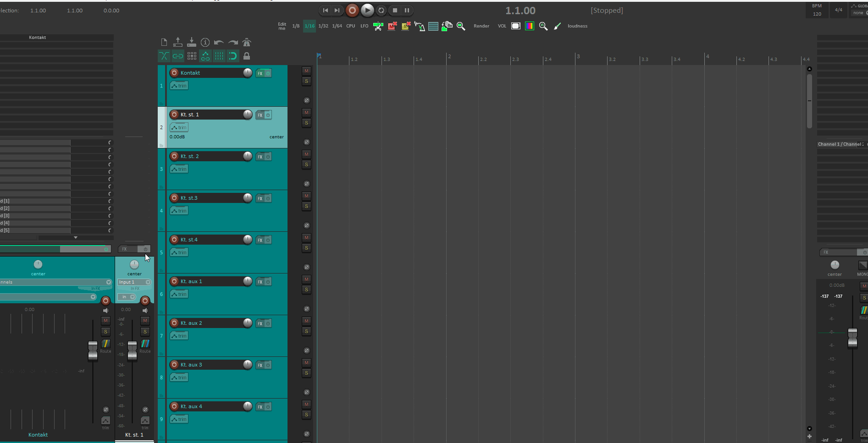The width and height of the screenshot is (868, 443).
Task: Toggle the transport repeat loop button
Action: [381, 10]
